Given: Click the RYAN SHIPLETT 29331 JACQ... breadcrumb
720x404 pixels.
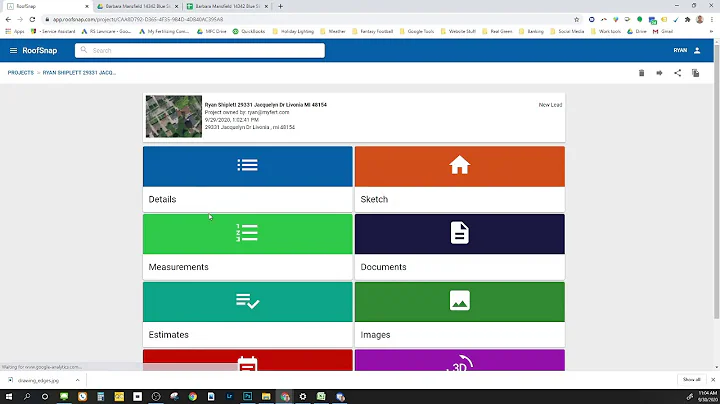Looking at the screenshot, I should click(x=79, y=73).
